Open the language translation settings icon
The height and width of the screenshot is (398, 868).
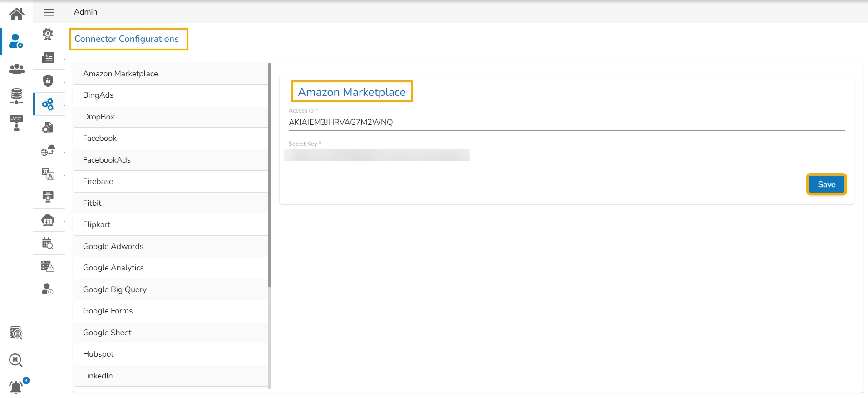(48, 174)
